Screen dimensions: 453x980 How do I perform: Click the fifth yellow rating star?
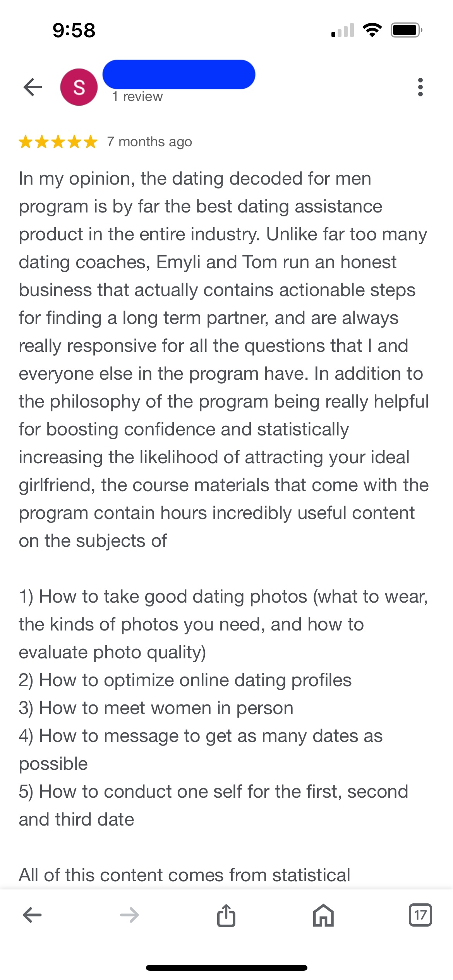tap(91, 142)
